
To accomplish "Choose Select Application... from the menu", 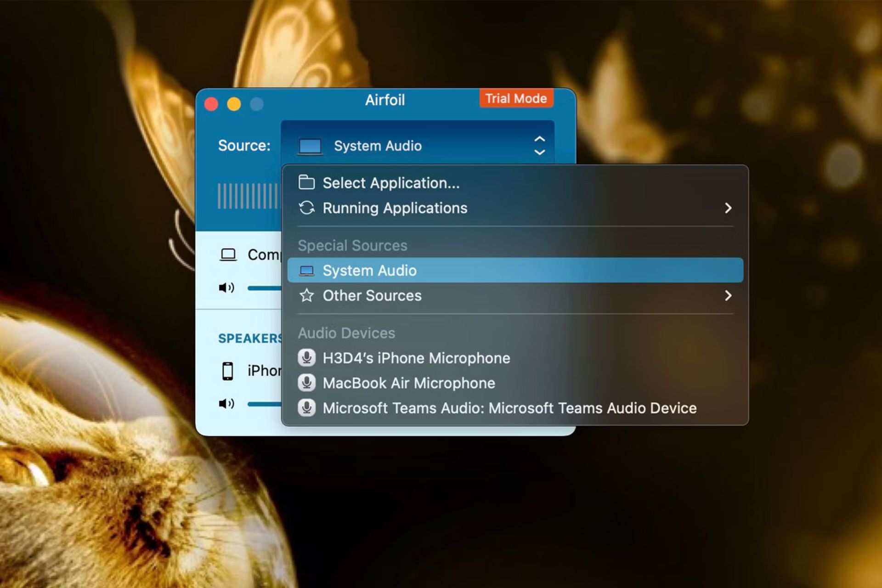I will click(x=515, y=183).
